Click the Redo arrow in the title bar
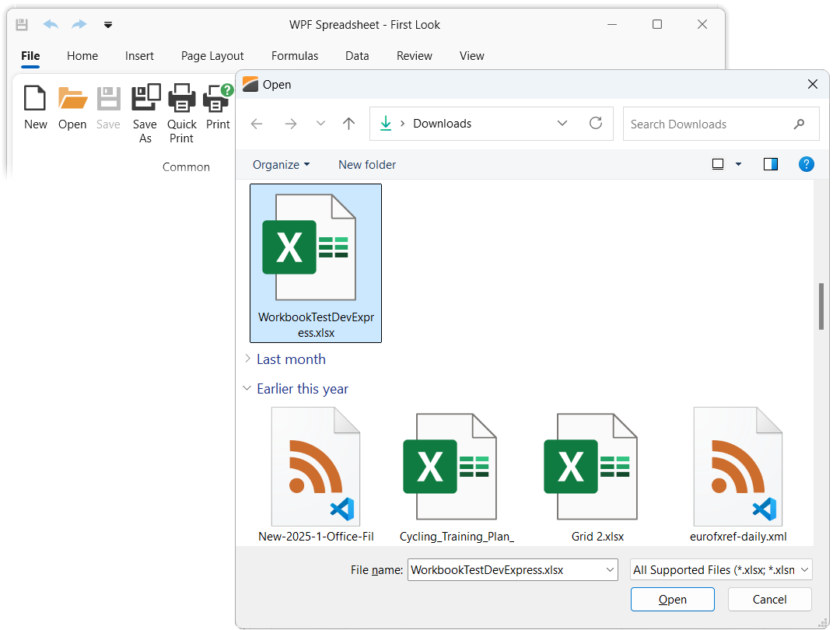 click(79, 25)
